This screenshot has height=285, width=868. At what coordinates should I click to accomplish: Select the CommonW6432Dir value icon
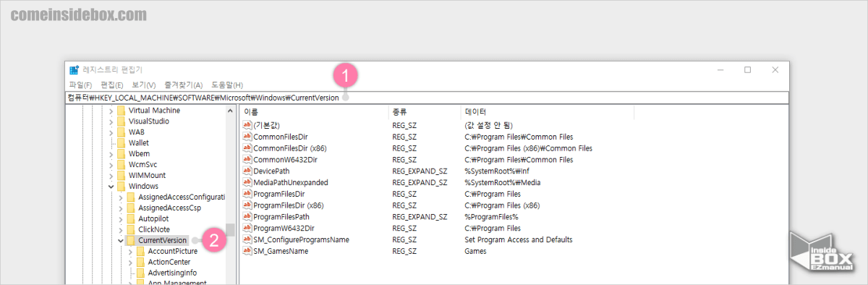(247, 159)
